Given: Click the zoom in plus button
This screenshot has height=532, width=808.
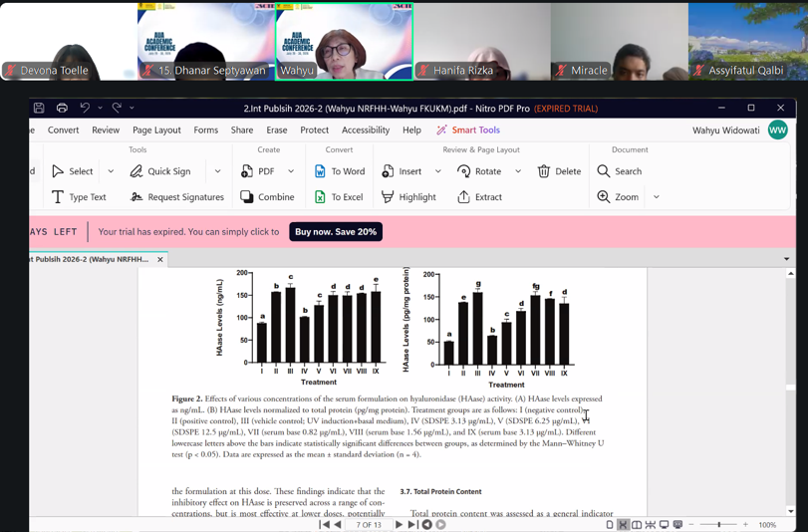Looking at the screenshot, I should [x=745, y=525].
